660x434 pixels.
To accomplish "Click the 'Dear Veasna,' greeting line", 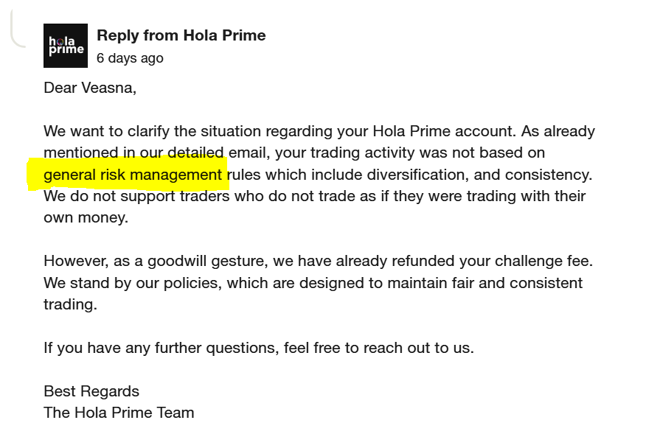I will pyautogui.click(x=90, y=88).
